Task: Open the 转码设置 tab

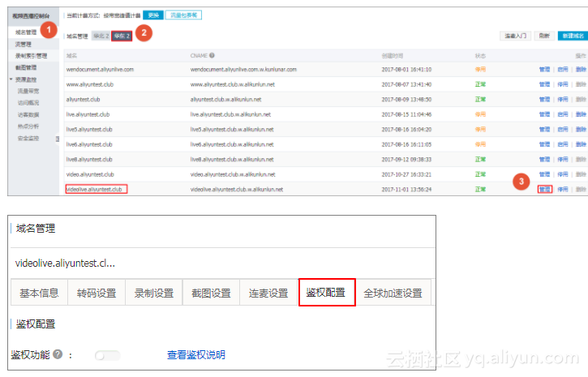Action: point(97,293)
